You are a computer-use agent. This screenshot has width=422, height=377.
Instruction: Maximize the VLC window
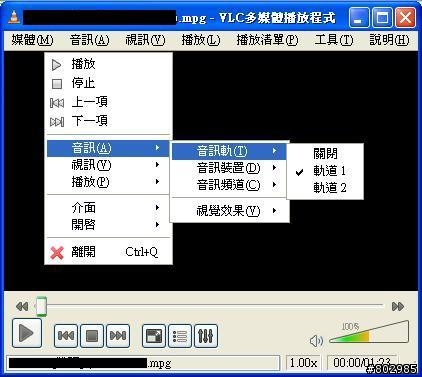click(x=382, y=17)
